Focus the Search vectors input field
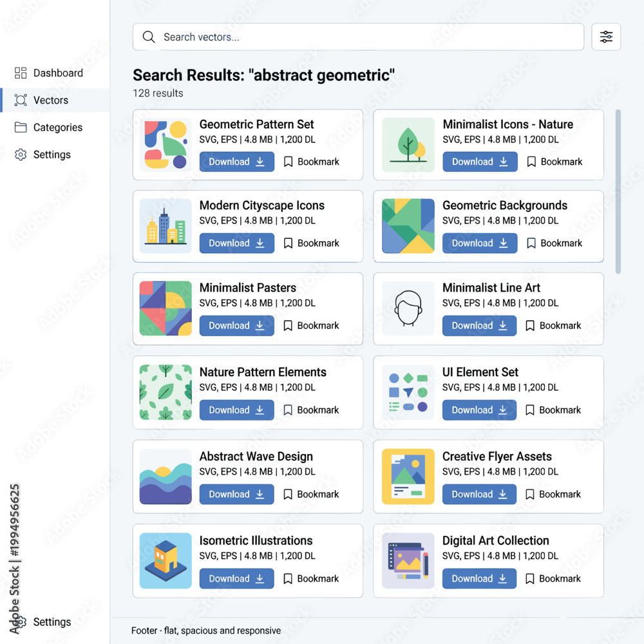This screenshot has width=644, height=644. pyautogui.click(x=358, y=37)
